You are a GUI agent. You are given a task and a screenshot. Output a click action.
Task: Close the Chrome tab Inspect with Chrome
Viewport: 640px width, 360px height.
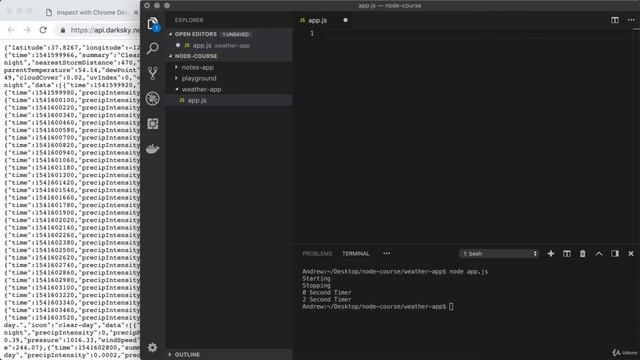pyautogui.click(x=136, y=13)
